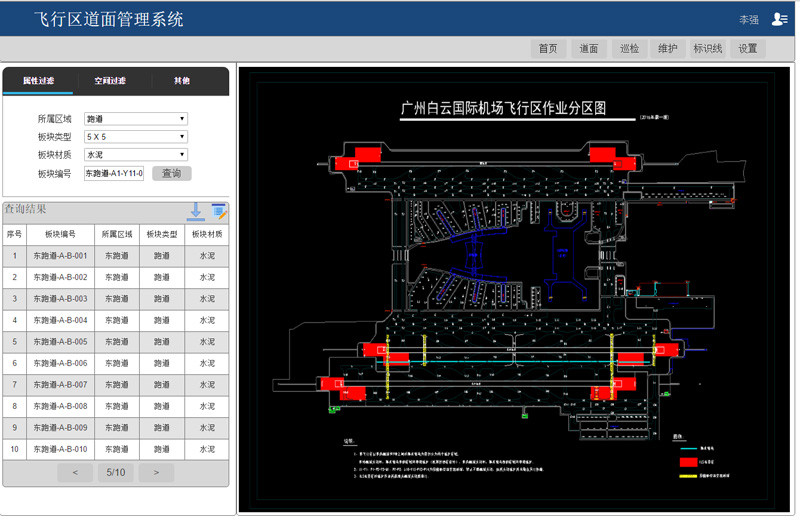Download query results with the arrow icon
Viewport: 800px width, 520px height.
pyautogui.click(x=195, y=211)
